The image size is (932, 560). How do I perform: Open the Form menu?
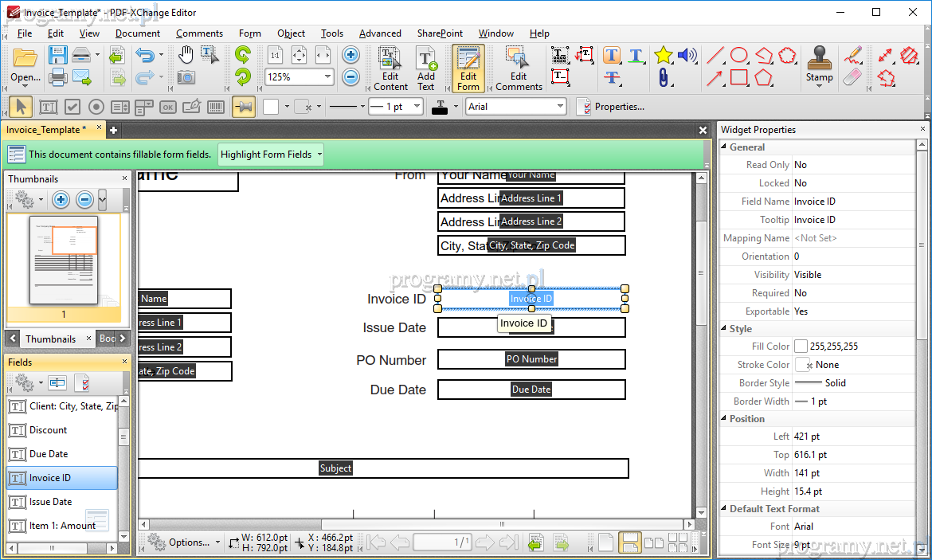(249, 33)
